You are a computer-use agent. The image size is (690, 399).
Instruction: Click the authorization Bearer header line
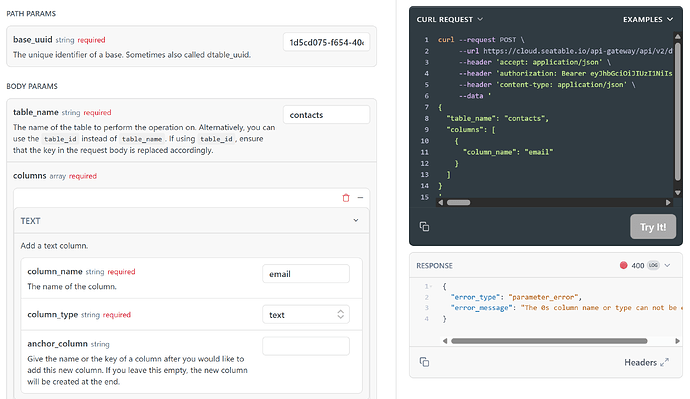565,73
